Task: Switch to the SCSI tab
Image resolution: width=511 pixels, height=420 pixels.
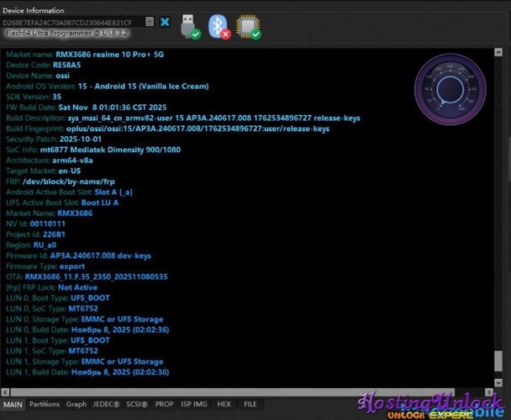Action: pyautogui.click(x=137, y=404)
